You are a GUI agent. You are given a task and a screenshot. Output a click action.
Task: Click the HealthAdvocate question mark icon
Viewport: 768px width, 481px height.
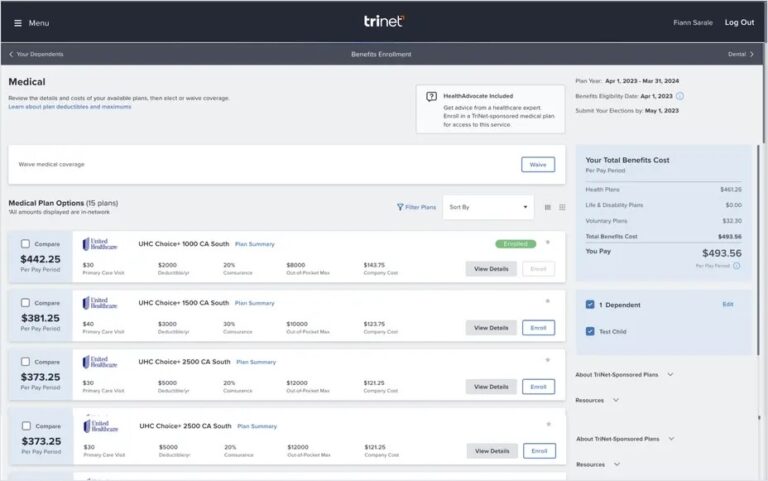tap(431, 97)
